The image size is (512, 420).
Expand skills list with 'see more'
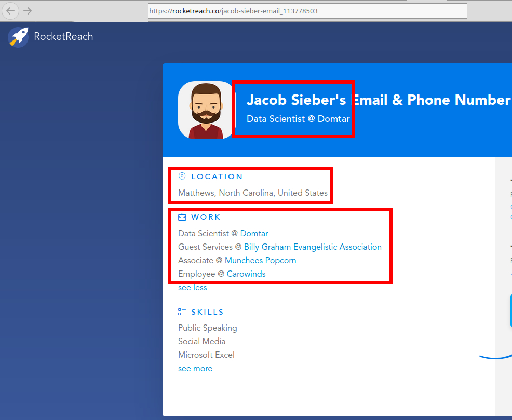click(195, 369)
